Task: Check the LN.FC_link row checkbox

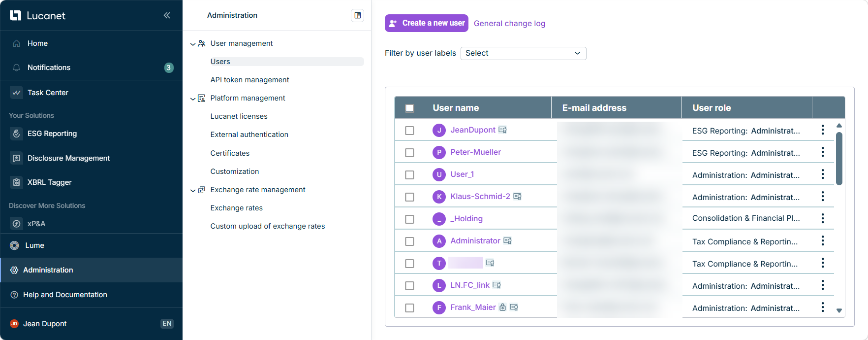Action: click(409, 286)
